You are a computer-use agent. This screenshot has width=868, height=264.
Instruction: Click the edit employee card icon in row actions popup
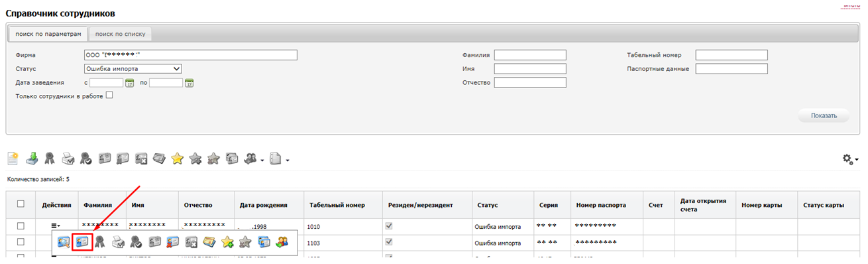(x=82, y=242)
